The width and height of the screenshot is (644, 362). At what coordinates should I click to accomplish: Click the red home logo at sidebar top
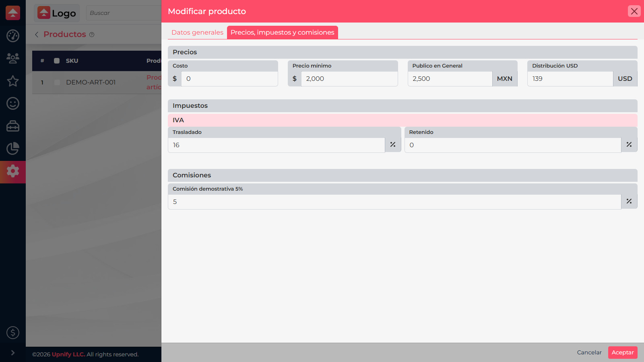click(x=13, y=13)
